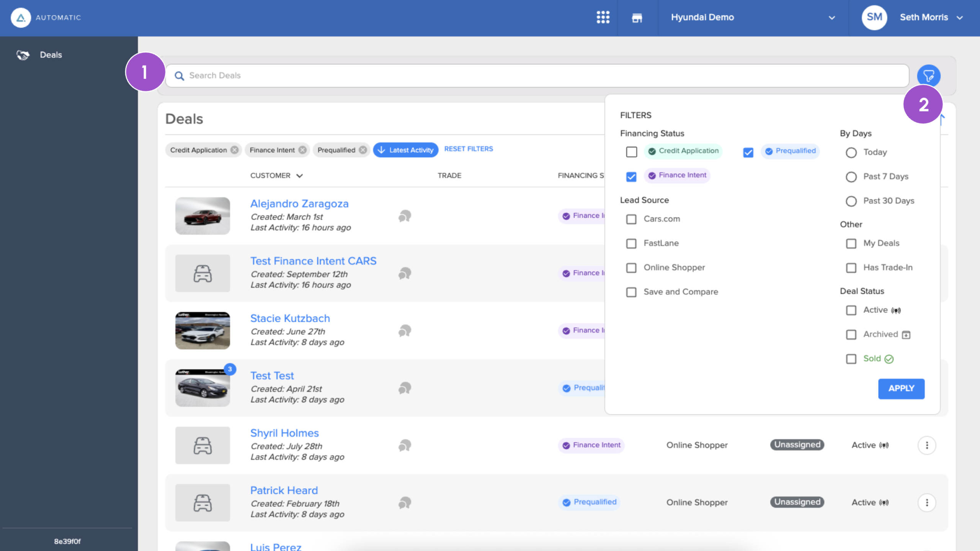Click version text 8e39f0f in sidebar
This screenshot has width=980, height=551.
[x=67, y=541]
